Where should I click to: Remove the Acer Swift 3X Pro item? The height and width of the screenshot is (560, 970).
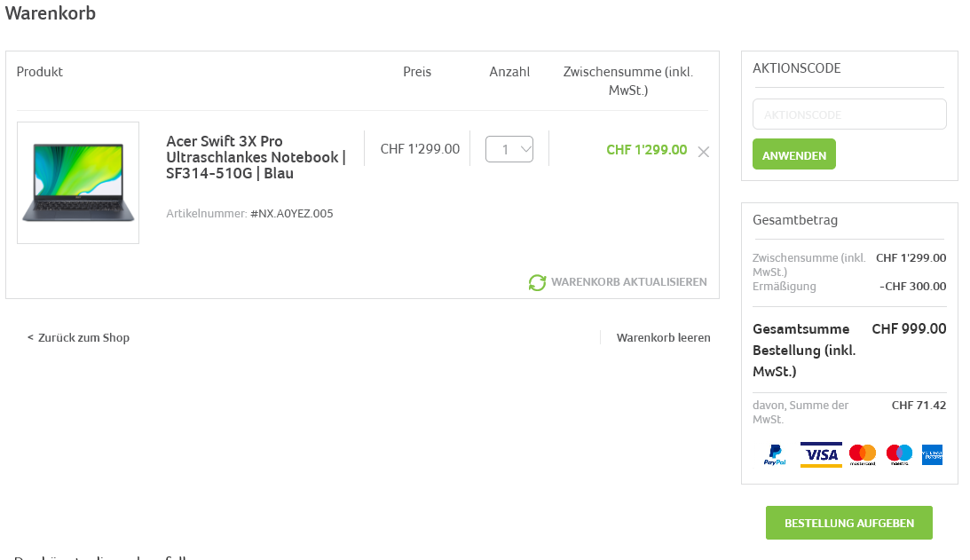coord(704,152)
